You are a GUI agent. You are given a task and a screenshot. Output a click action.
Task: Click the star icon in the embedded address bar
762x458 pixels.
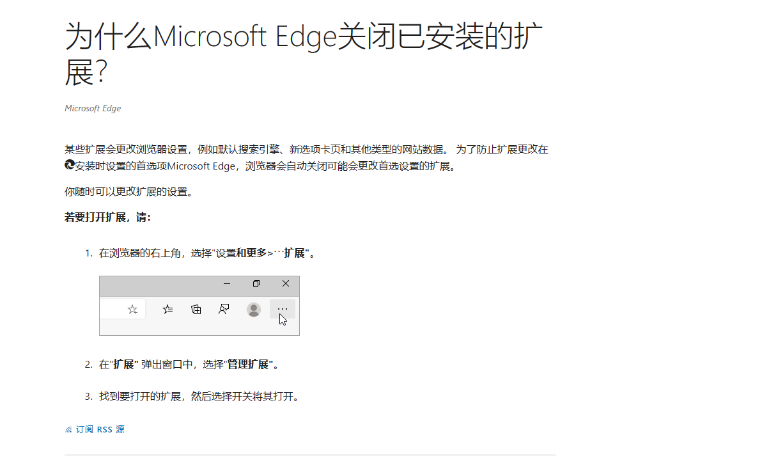click(132, 309)
